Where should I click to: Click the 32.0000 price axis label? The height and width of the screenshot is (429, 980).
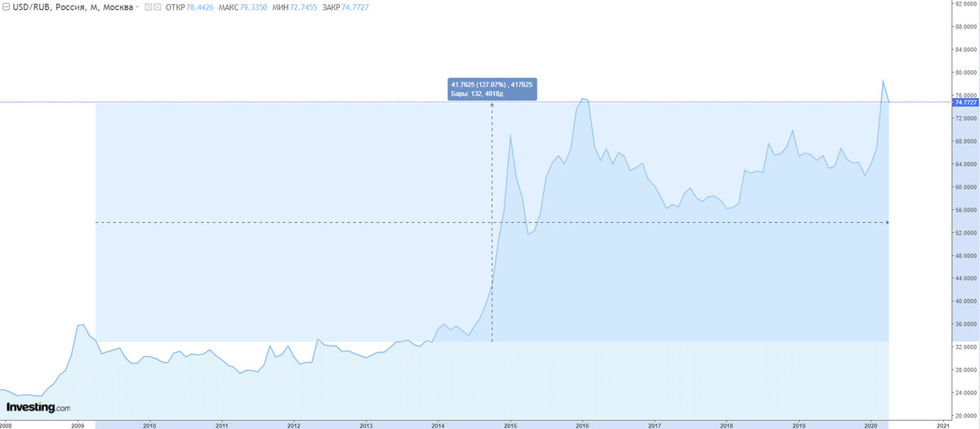coord(966,346)
